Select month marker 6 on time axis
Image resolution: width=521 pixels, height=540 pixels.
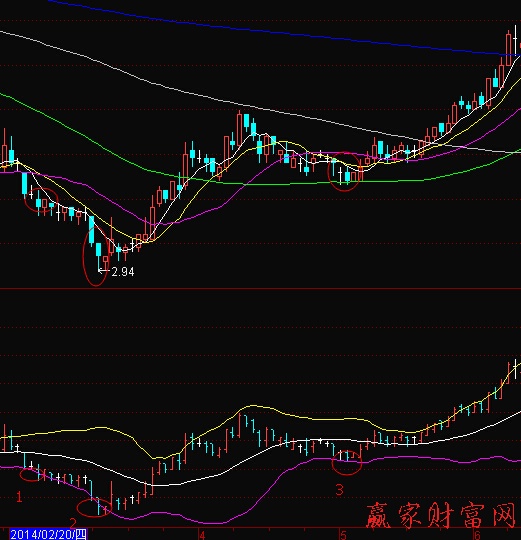click(x=477, y=535)
